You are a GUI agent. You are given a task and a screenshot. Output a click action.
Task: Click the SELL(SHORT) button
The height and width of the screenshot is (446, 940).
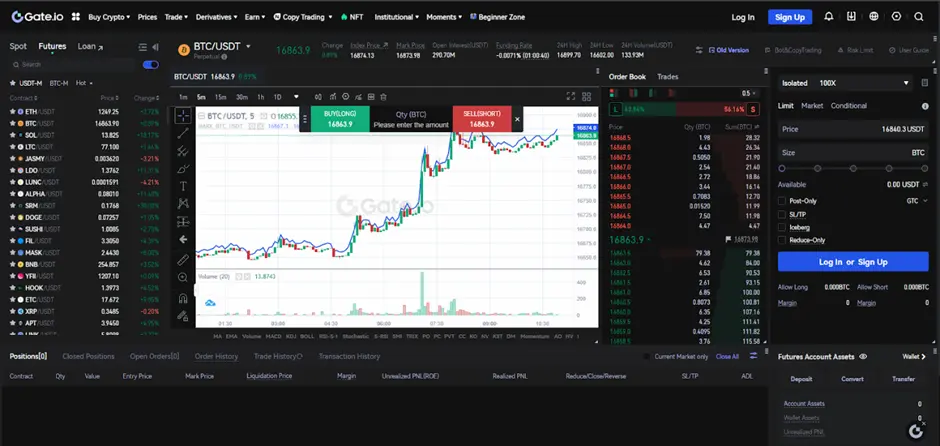click(483, 119)
